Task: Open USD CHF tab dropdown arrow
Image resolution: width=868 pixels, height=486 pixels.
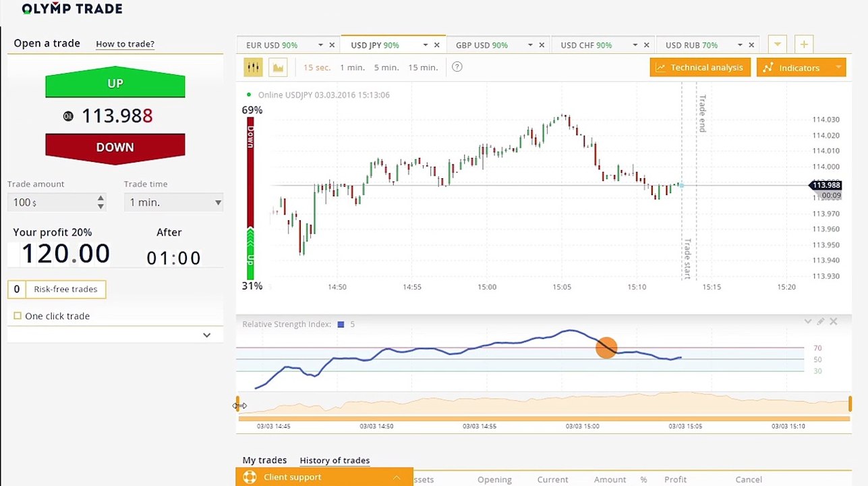Action: tap(635, 45)
